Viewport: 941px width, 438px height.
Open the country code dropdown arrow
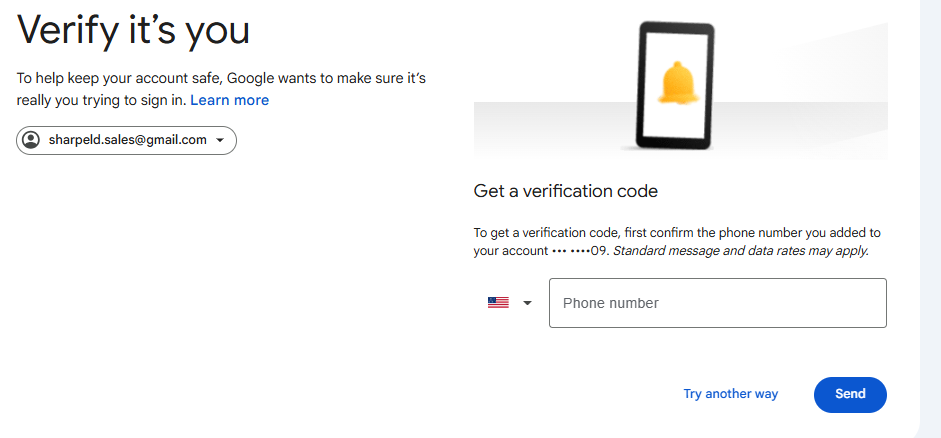[528, 303]
